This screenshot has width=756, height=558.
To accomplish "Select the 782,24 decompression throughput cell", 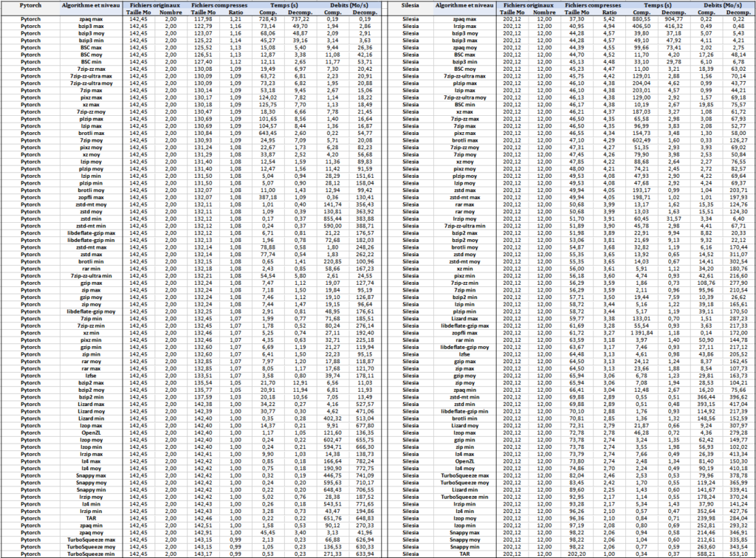I will coord(365,461).
